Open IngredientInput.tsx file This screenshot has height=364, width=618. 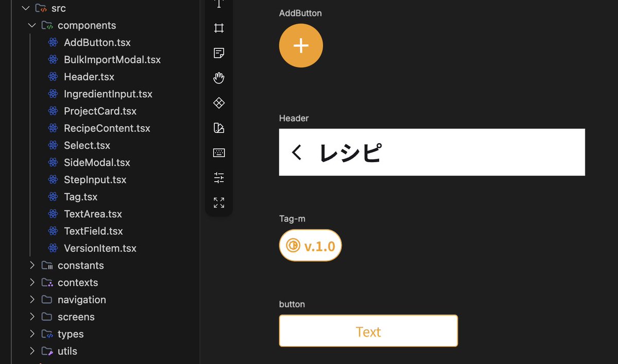coord(108,94)
